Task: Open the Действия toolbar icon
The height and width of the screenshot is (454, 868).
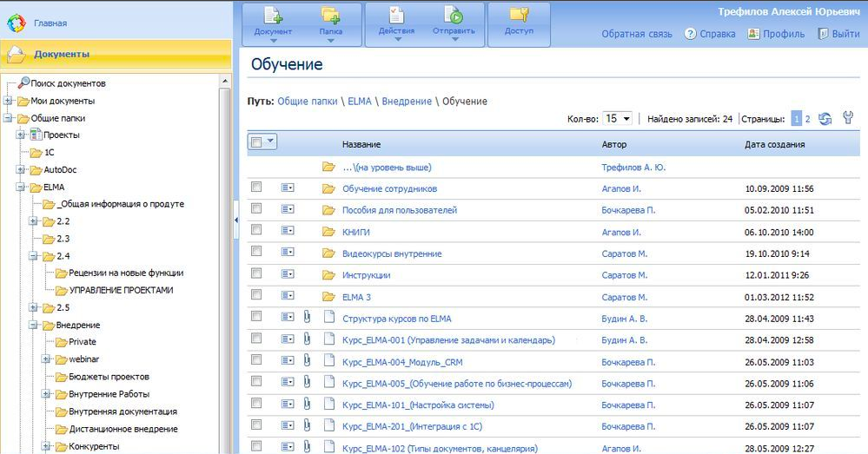Action: tap(396, 15)
